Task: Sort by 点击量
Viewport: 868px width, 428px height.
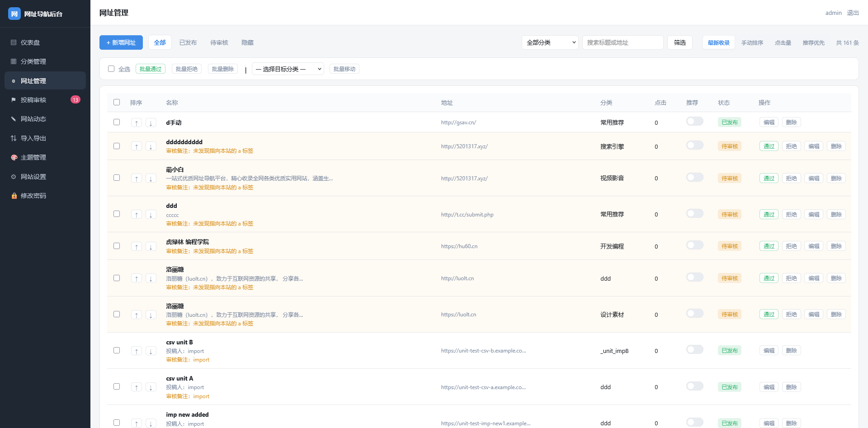Action: 783,42
